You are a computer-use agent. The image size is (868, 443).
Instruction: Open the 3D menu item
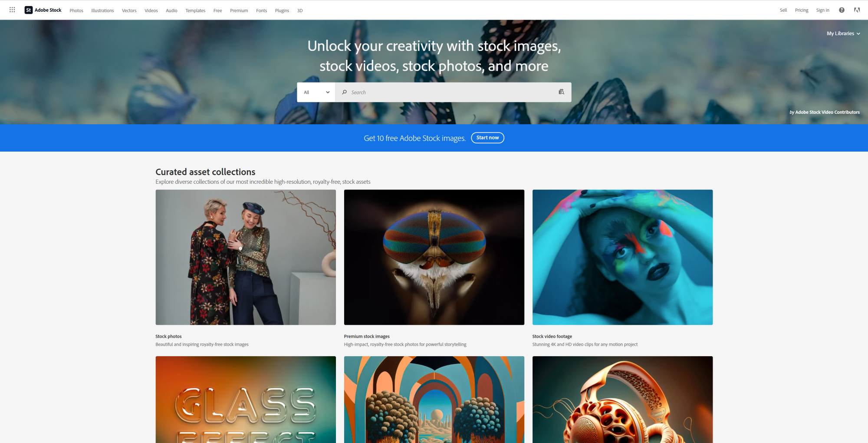pyautogui.click(x=300, y=10)
